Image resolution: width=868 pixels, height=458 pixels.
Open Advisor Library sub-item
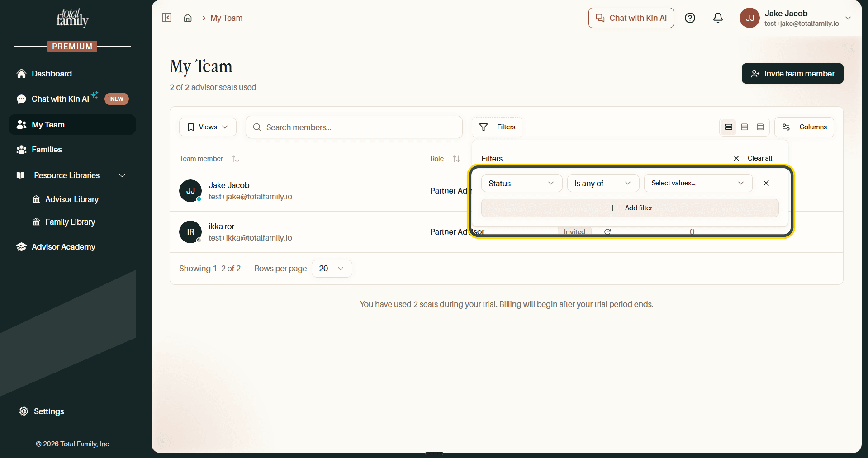pyautogui.click(x=71, y=199)
